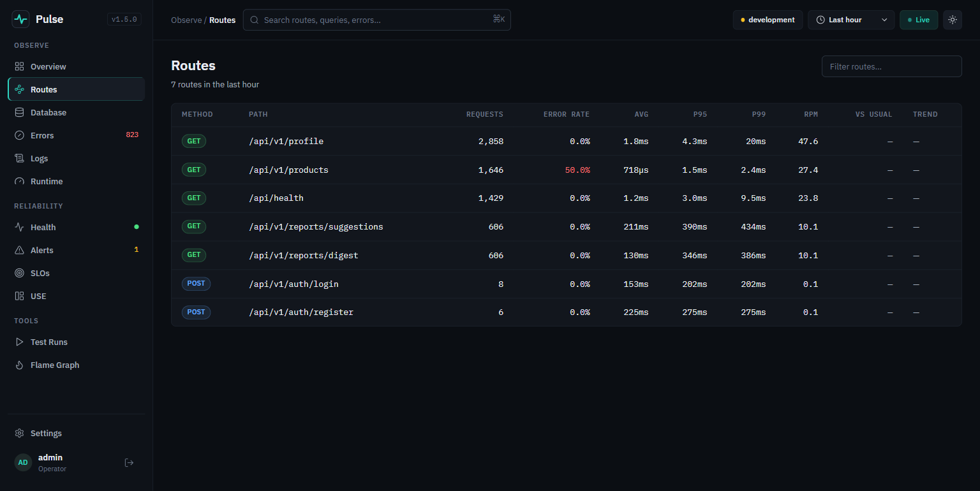Click the Logs scroll icon
Viewport: 980px width, 491px height.
click(x=19, y=158)
